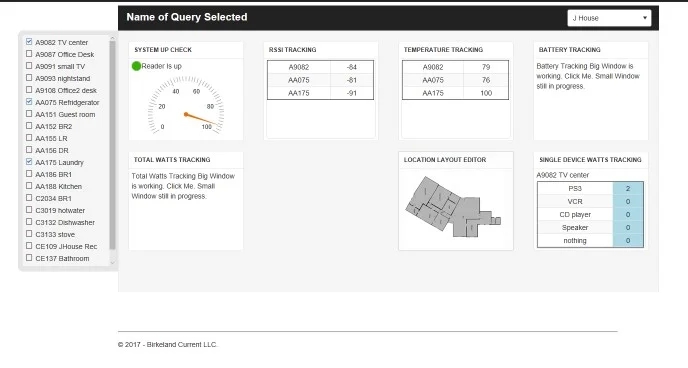Open the J House location dropdown
The width and height of the screenshot is (688, 368).
click(609, 18)
